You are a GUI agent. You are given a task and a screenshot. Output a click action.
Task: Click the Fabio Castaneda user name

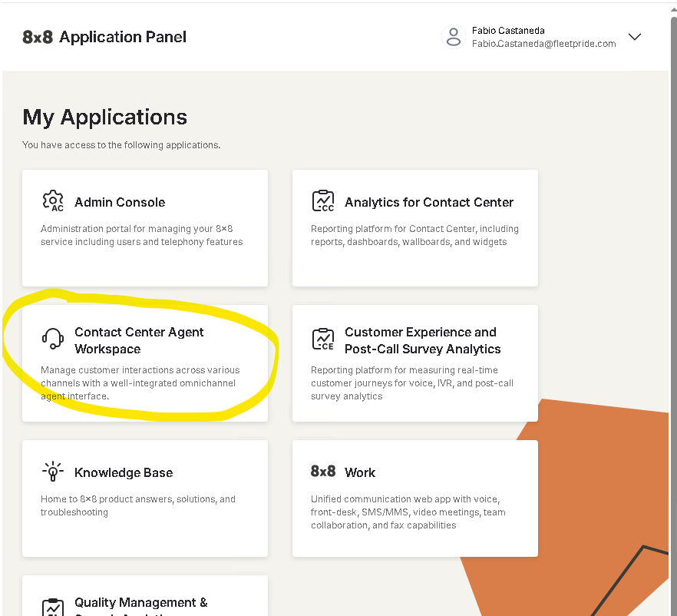coord(508,31)
